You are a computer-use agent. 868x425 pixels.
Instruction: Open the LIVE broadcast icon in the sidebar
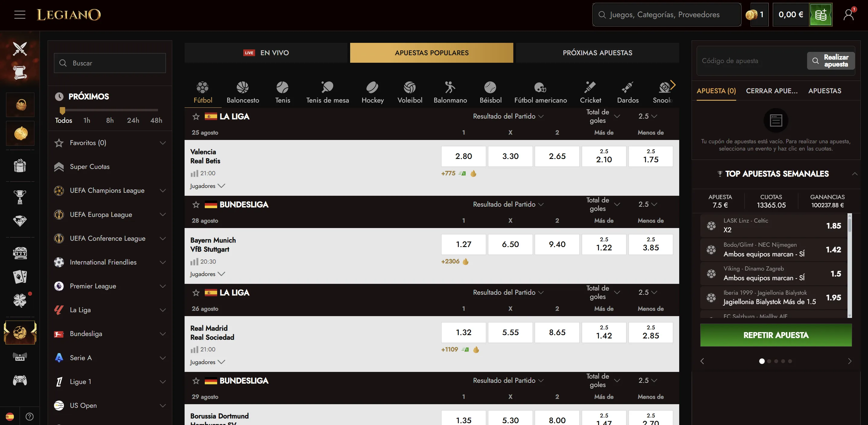(x=20, y=357)
